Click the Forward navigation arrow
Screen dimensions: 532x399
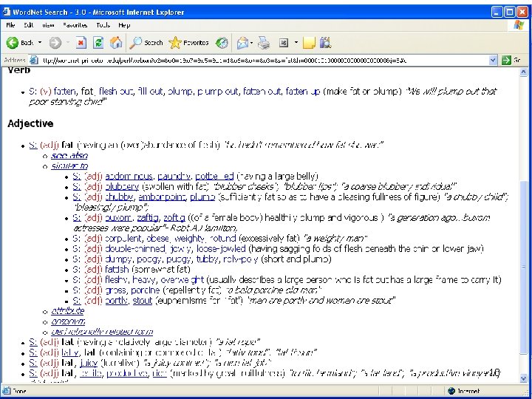(x=55, y=43)
